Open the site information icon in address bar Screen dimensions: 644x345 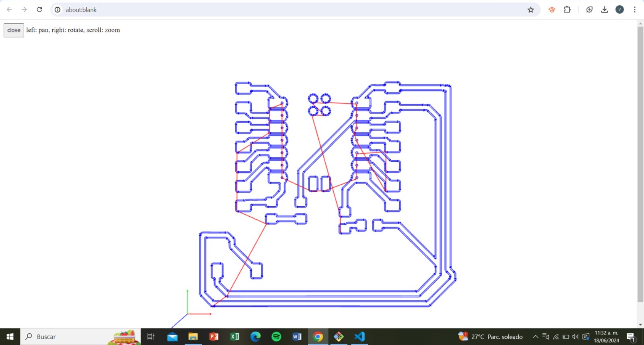(58, 10)
